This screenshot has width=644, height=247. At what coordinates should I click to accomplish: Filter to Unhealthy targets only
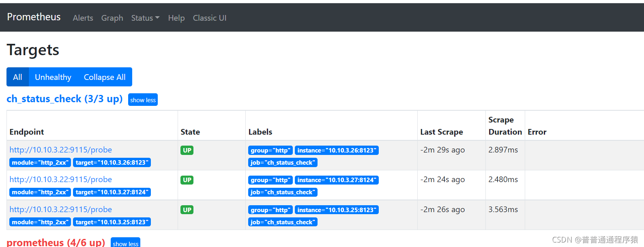click(53, 77)
